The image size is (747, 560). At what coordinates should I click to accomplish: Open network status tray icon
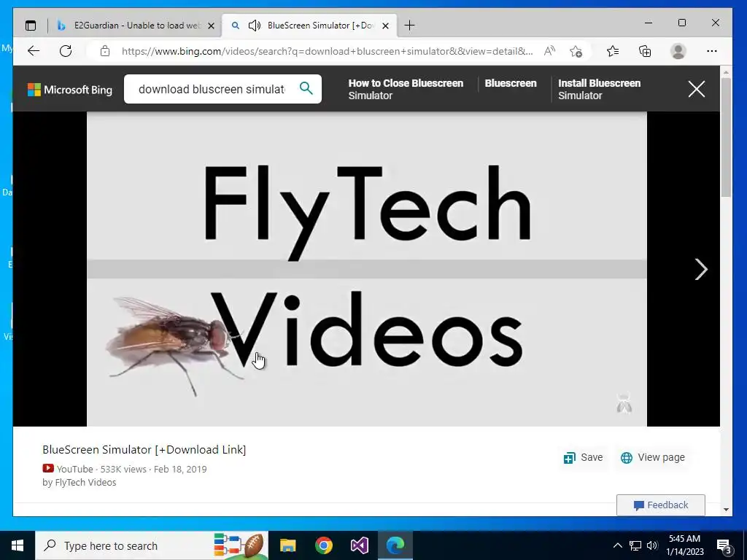(x=635, y=545)
